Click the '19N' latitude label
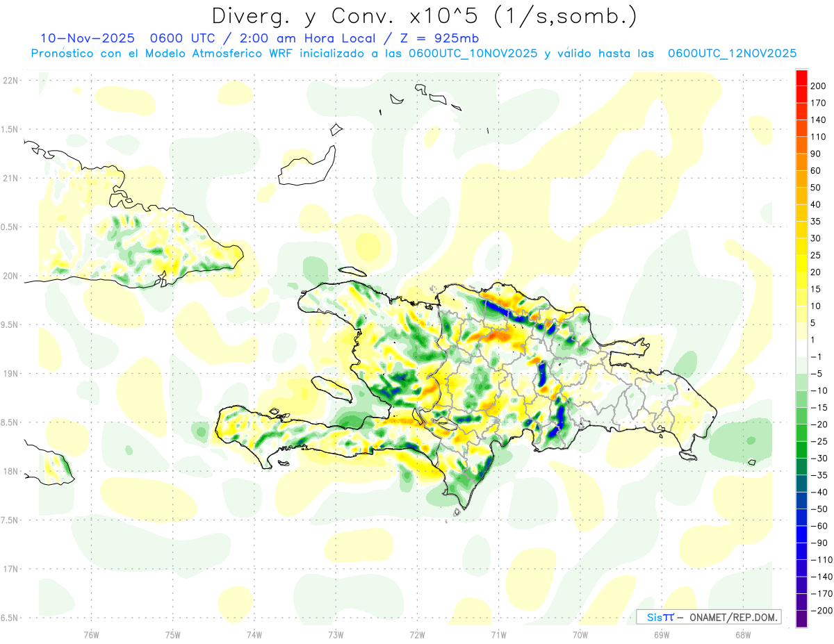The width and height of the screenshot is (834, 644). pyautogui.click(x=10, y=374)
